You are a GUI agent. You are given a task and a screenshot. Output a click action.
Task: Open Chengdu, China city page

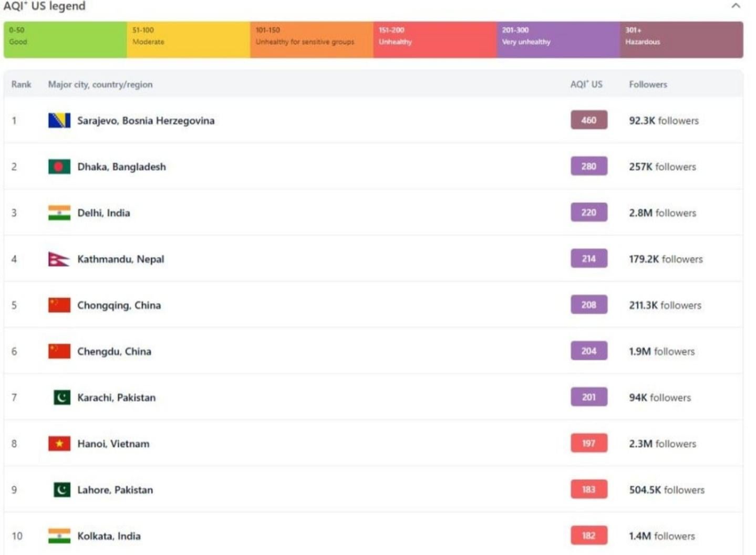pyautogui.click(x=114, y=351)
